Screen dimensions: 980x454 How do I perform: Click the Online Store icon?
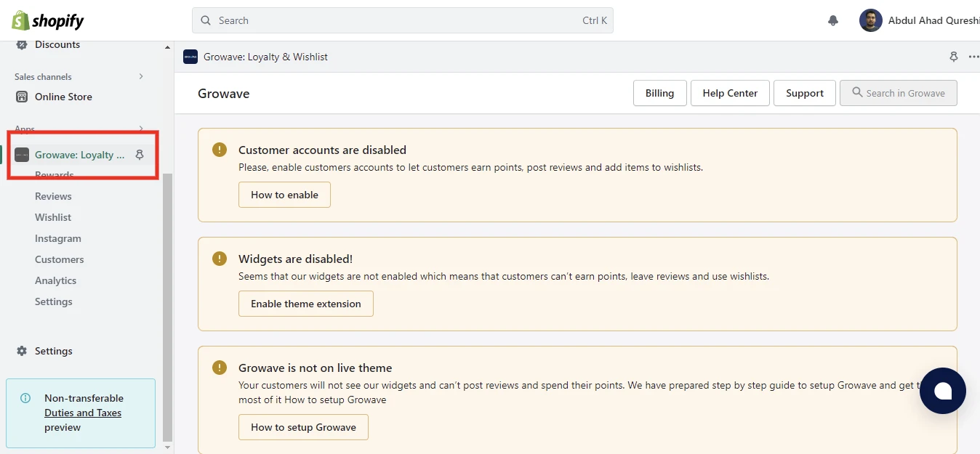tap(22, 97)
